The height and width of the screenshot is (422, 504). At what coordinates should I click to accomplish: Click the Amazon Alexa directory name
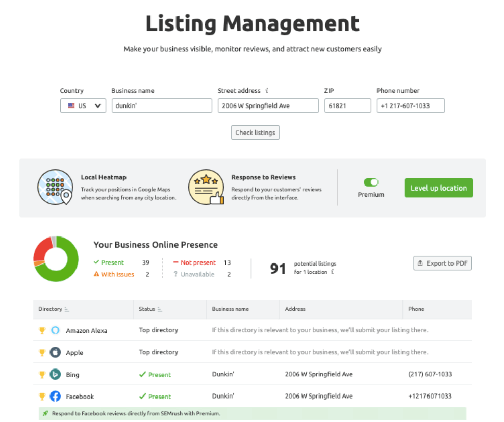(86, 330)
